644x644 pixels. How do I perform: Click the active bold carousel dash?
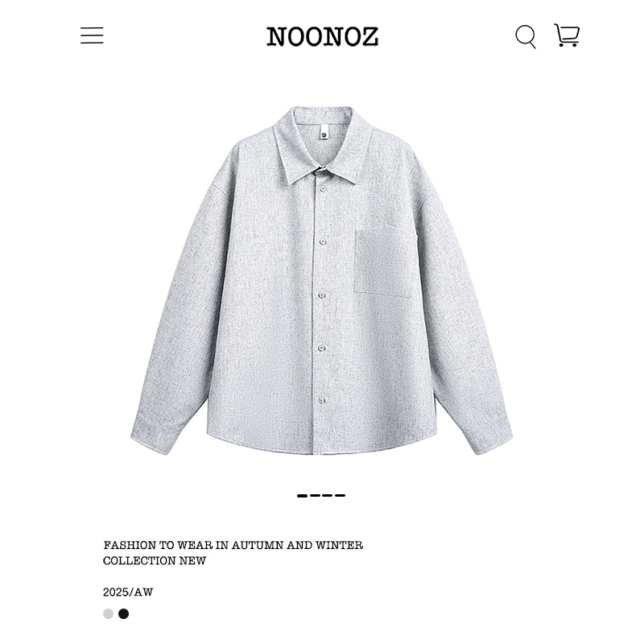303,496
